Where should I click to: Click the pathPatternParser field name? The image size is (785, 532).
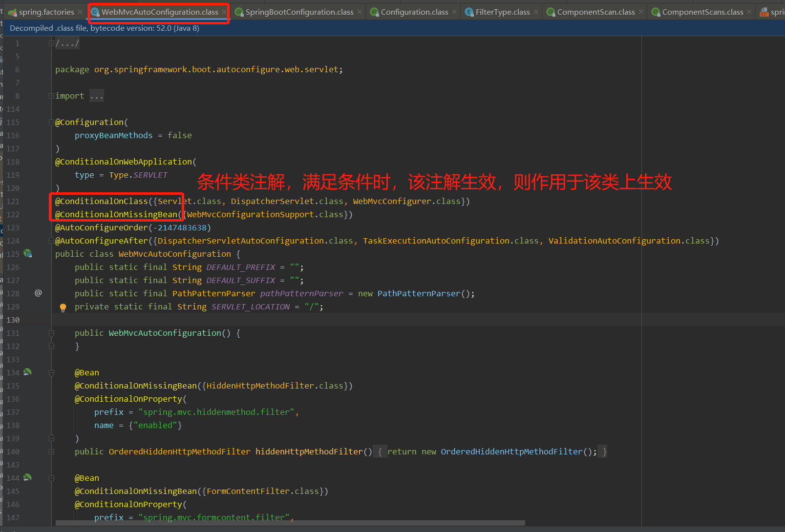click(x=302, y=293)
